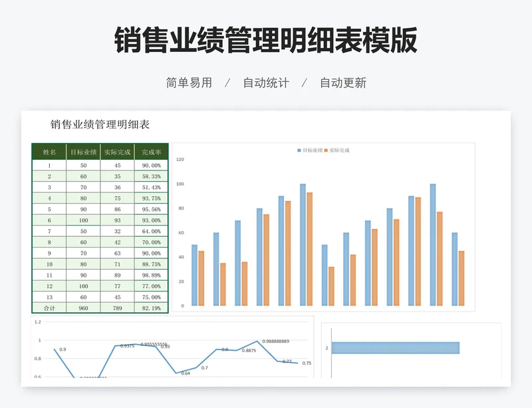Select the 简单易用 subtitle text
Viewport: 532px width, 408px height.
[189, 83]
